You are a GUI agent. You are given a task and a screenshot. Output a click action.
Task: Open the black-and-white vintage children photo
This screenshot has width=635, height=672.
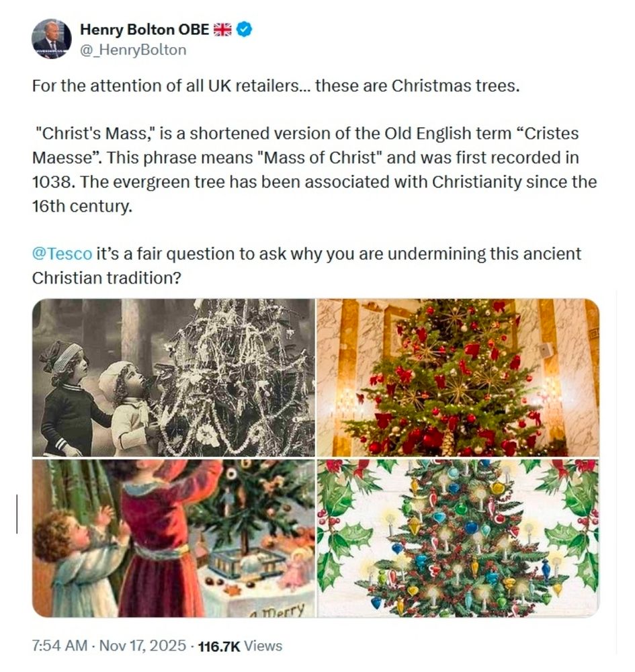pyautogui.click(x=173, y=378)
